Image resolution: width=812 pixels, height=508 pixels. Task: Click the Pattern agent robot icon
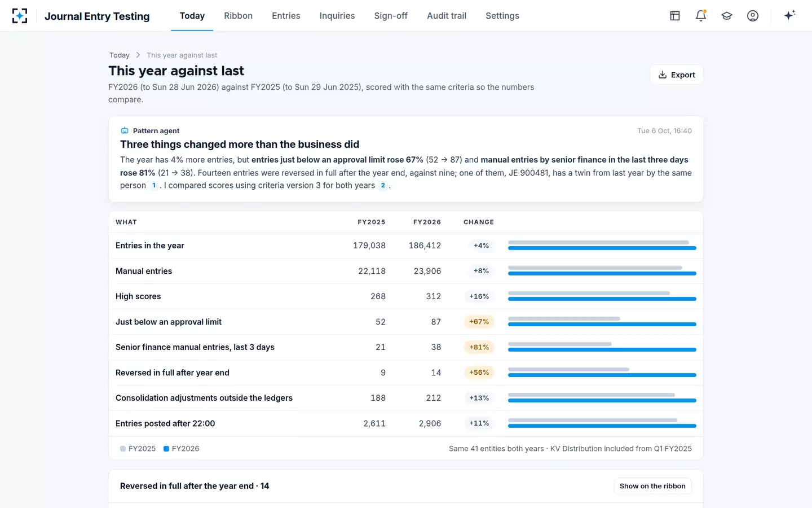pos(125,131)
